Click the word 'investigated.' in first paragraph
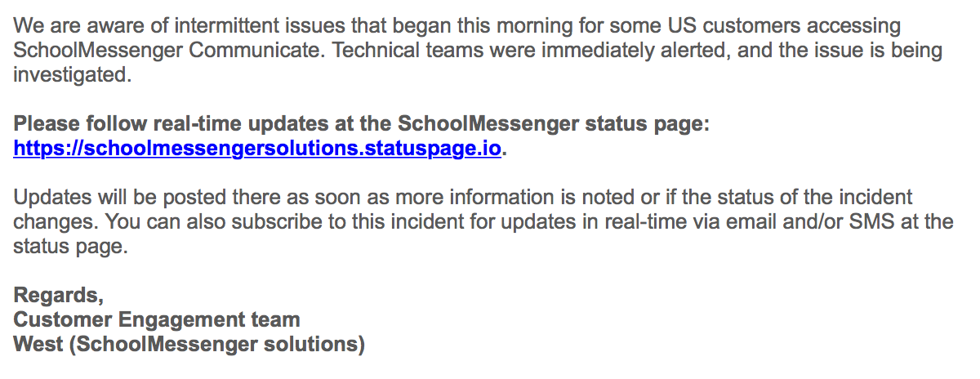This screenshot has height=379, width=980. pyautogui.click(x=72, y=76)
